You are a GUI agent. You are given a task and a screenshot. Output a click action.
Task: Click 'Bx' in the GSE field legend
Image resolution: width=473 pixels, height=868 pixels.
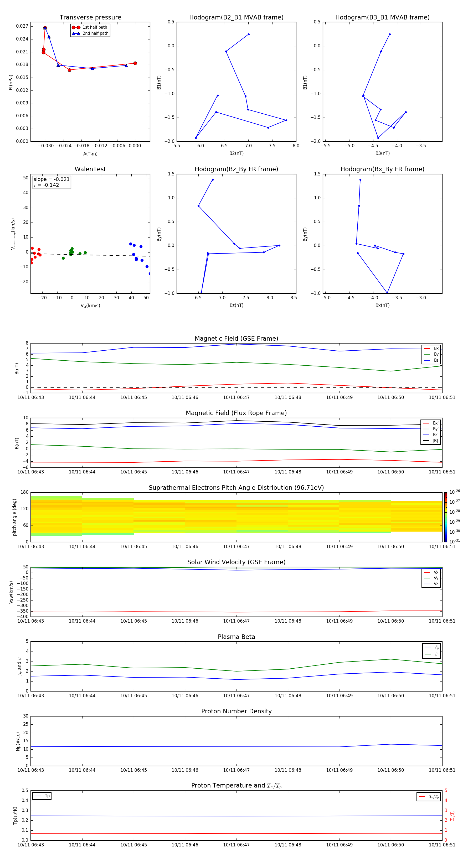pos(436,349)
